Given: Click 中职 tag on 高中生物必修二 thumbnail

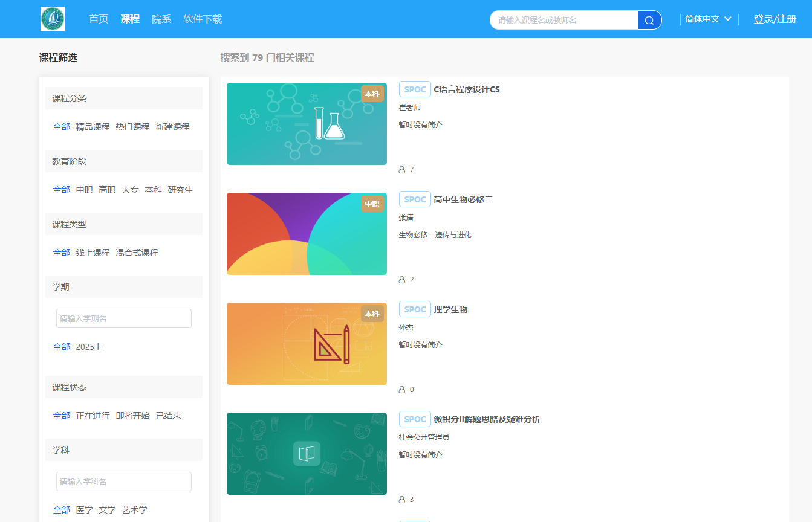Looking at the screenshot, I should [x=372, y=204].
